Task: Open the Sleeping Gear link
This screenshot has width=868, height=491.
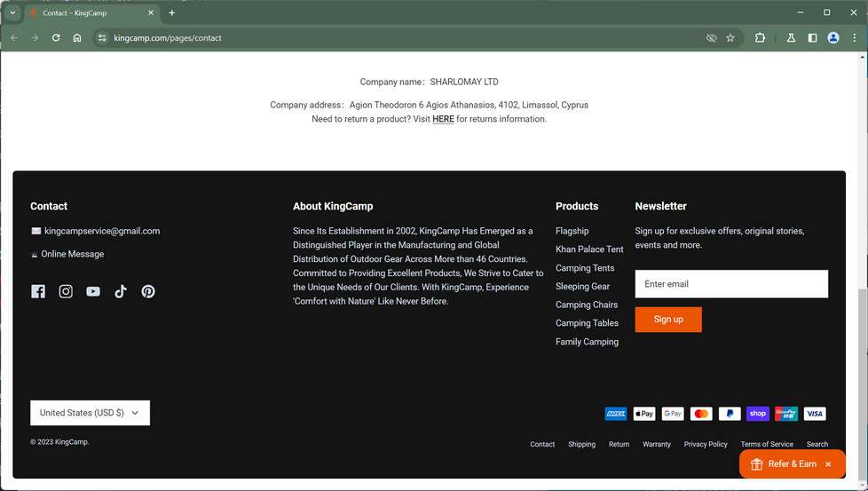Action: 582,286
